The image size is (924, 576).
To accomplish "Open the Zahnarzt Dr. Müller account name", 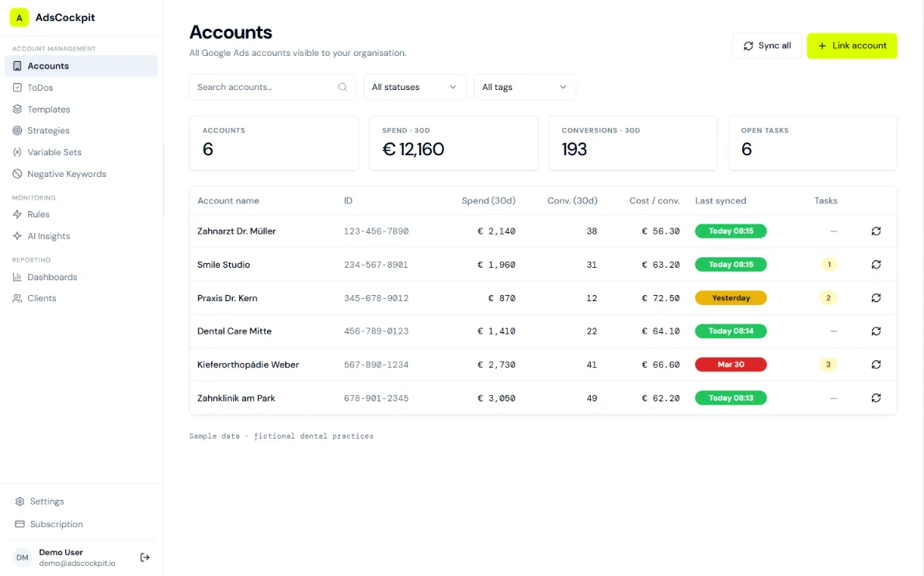I will pos(236,231).
